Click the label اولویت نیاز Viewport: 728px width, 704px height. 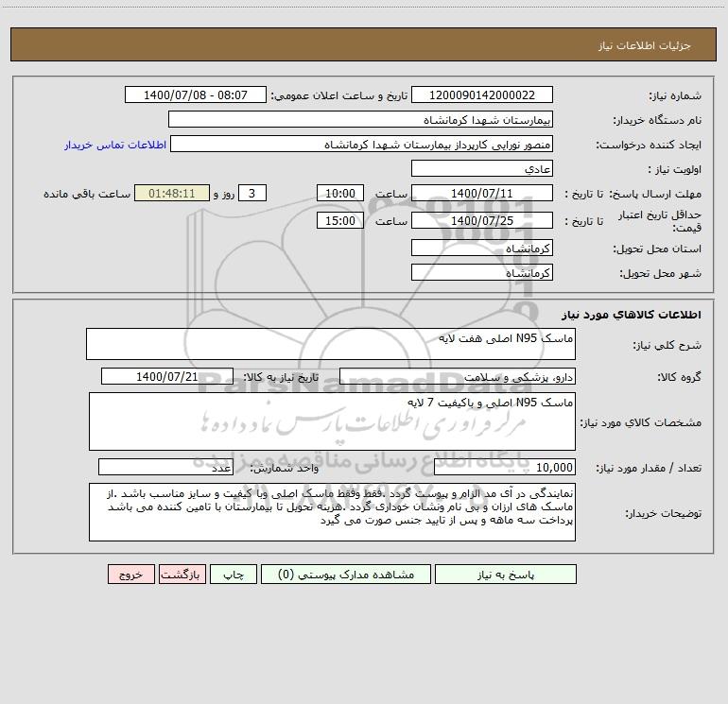click(675, 170)
